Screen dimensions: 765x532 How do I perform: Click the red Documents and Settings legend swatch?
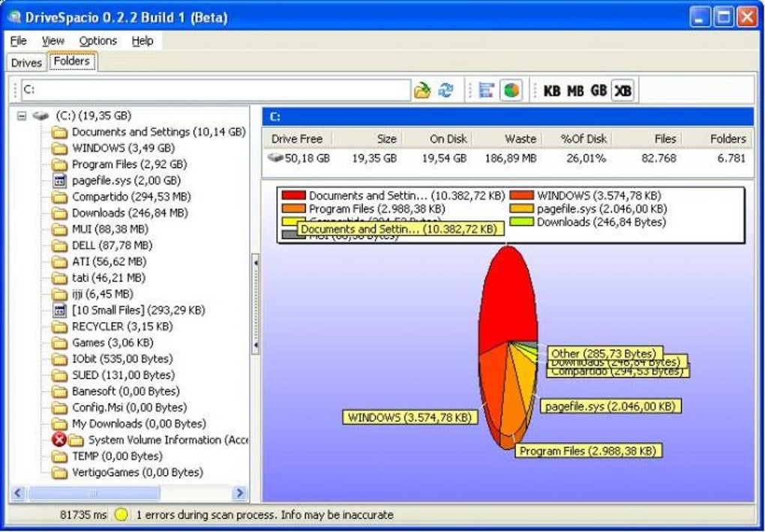click(x=294, y=196)
